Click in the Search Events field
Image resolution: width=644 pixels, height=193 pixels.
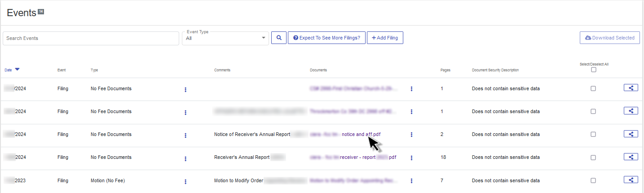pos(91,39)
